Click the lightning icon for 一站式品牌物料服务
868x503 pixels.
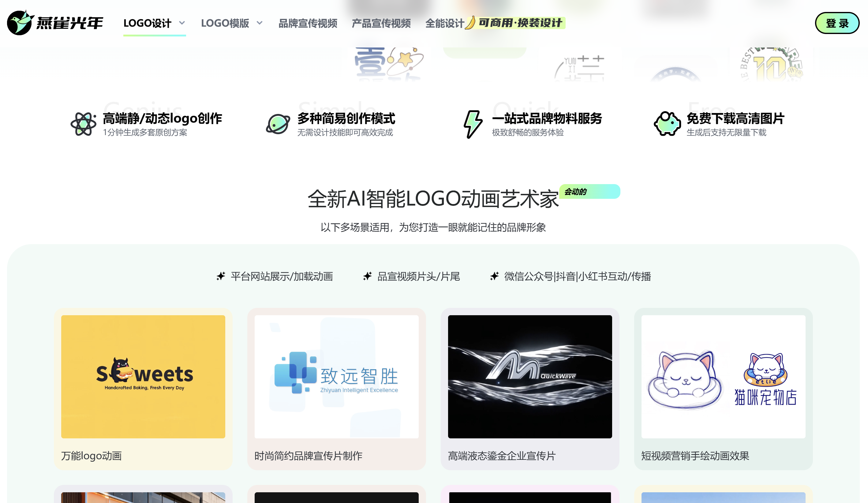coord(473,124)
